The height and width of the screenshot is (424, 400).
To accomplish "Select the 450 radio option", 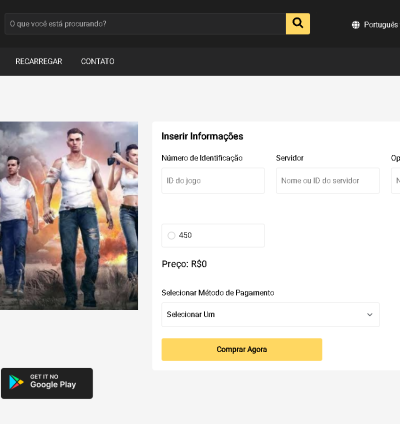I will (171, 235).
